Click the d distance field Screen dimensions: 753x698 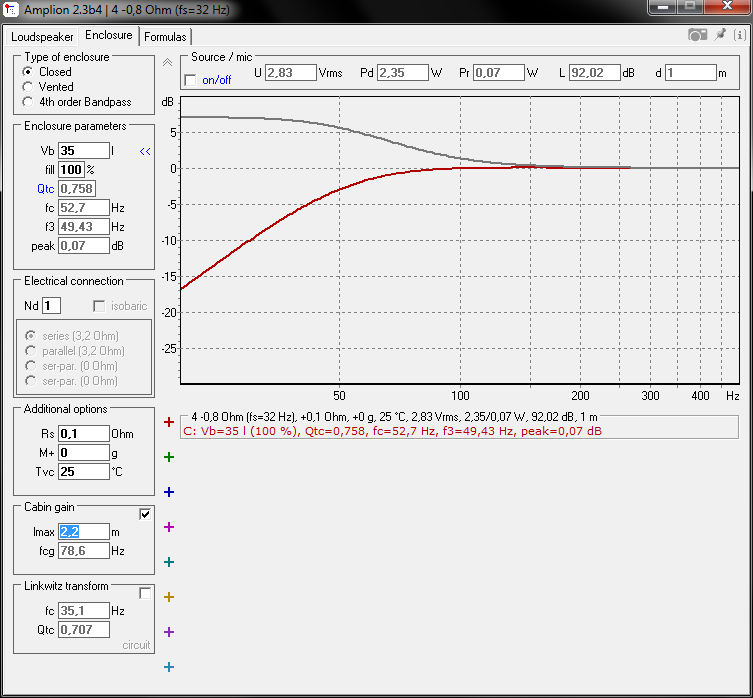tap(691, 73)
